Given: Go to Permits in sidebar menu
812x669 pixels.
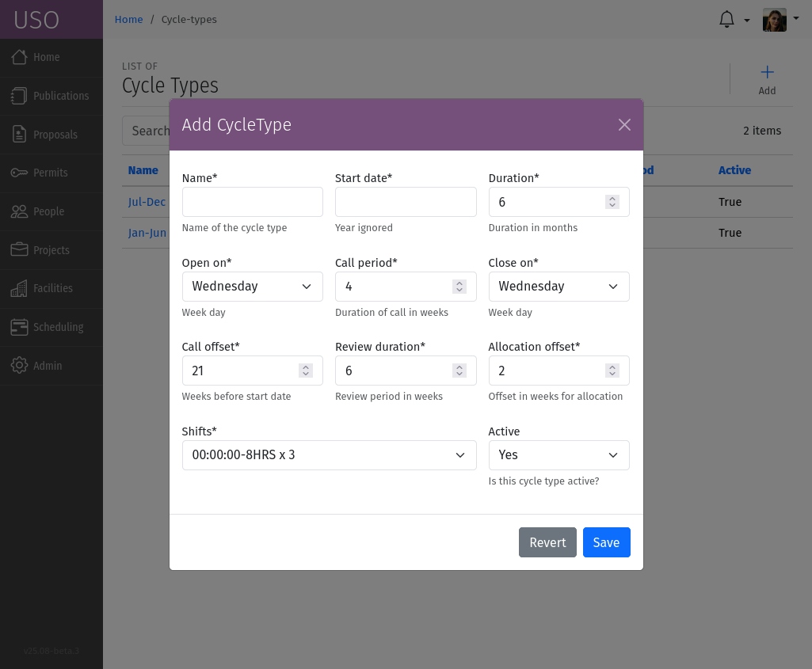Looking at the screenshot, I should tap(51, 173).
